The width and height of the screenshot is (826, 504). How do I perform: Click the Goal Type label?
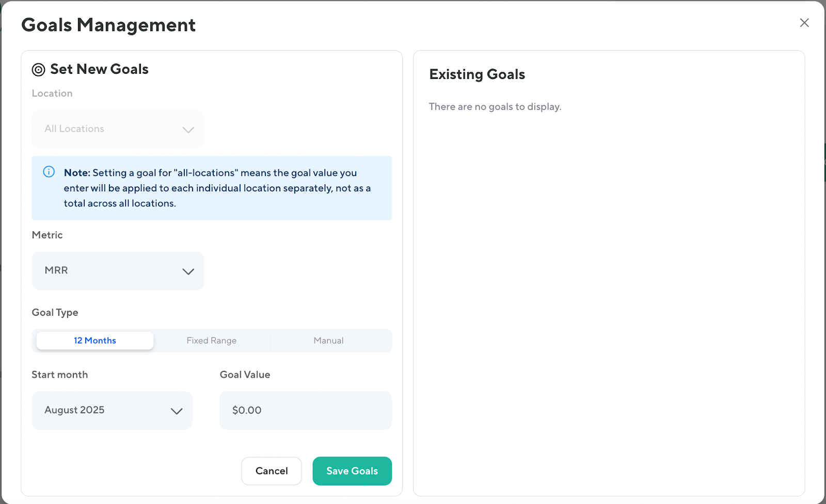tap(55, 313)
